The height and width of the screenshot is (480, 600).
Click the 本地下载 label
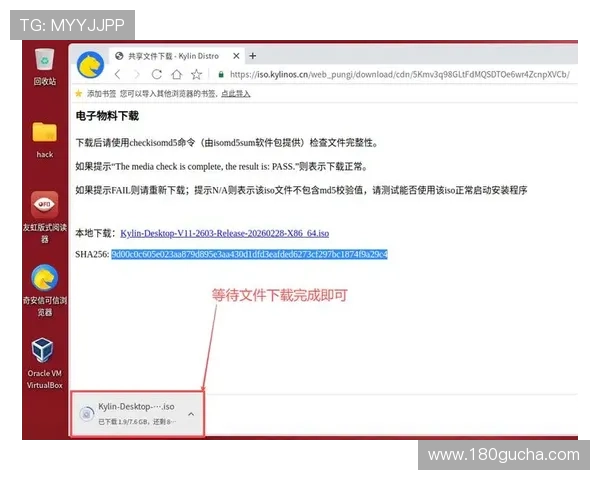95,233
